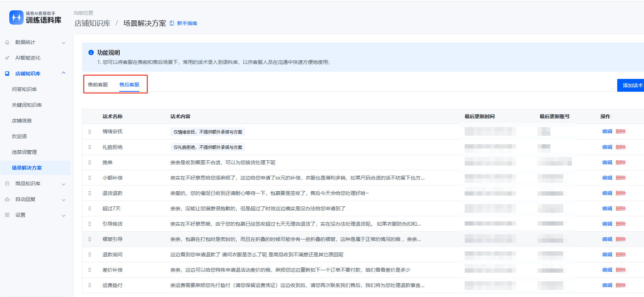Open 问答知识库 in the sidebar
The width and height of the screenshot is (644, 297).
pos(24,89)
